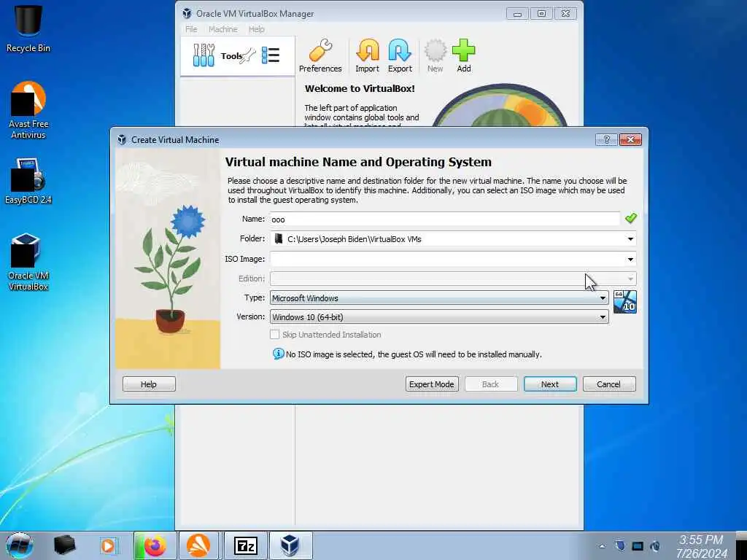
Task: Open the Type Microsoft Windows dropdown
Action: (438, 298)
